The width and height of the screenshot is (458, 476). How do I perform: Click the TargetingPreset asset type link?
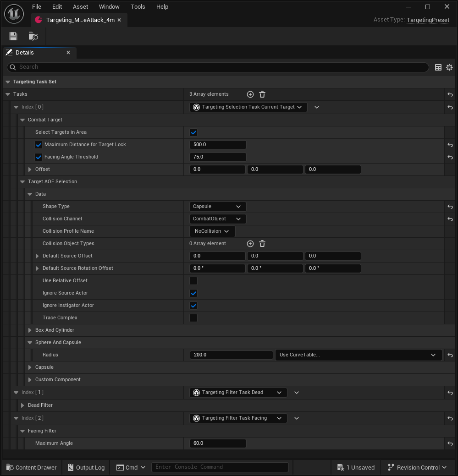(x=428, y=20)
